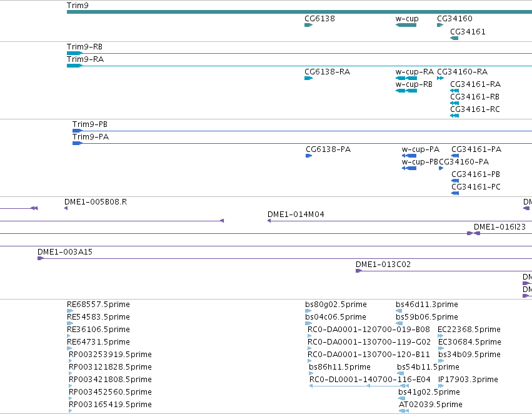Select the CG34160-PA protein label
The image size is (532, 414).
tap(464, 162)
